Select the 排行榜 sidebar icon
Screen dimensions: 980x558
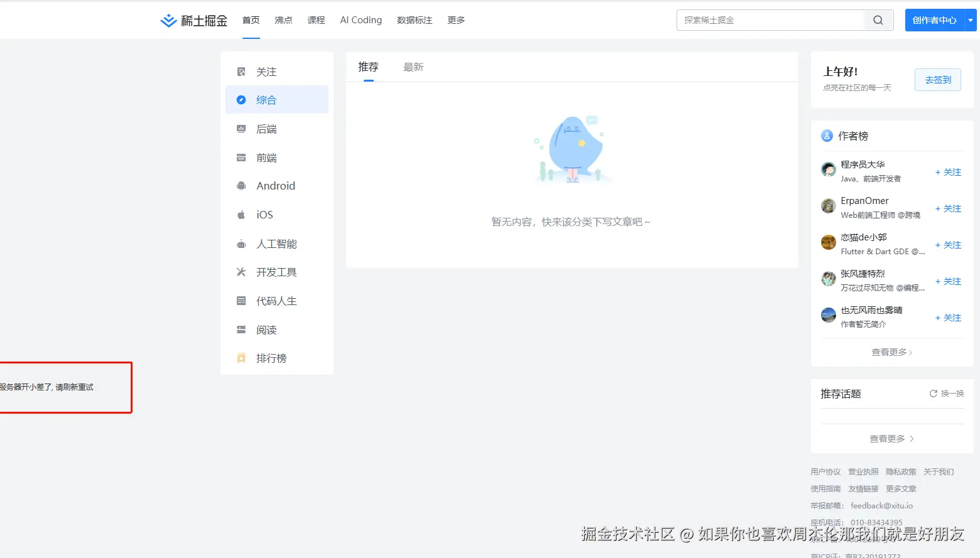241,358
